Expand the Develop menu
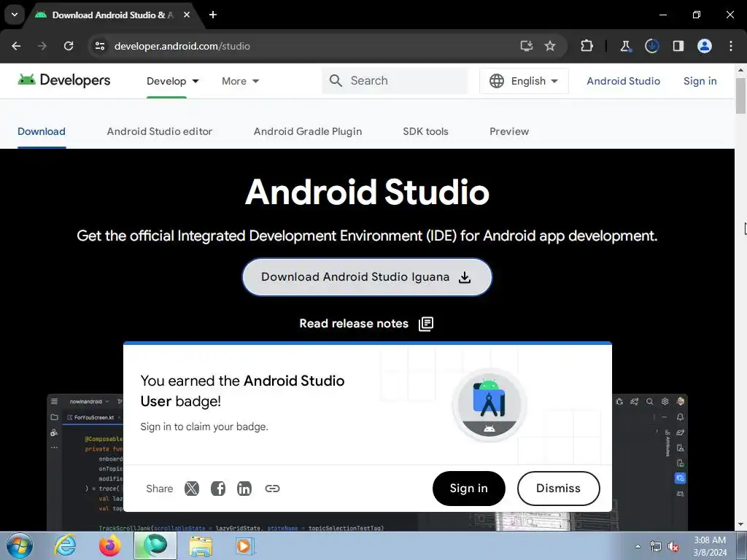The width and height of the screenshot is (747, 560). click(x=172, y=81)
